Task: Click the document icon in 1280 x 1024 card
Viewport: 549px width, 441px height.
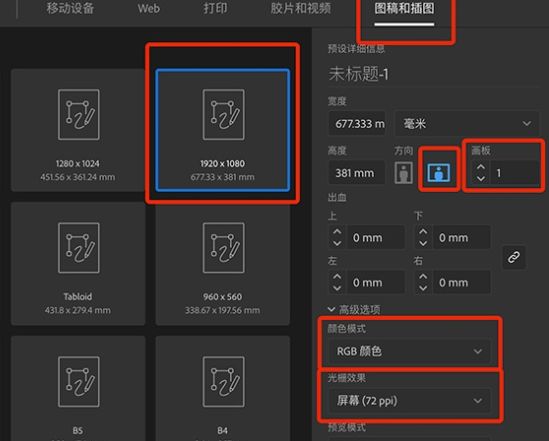Action: [79, 115]
